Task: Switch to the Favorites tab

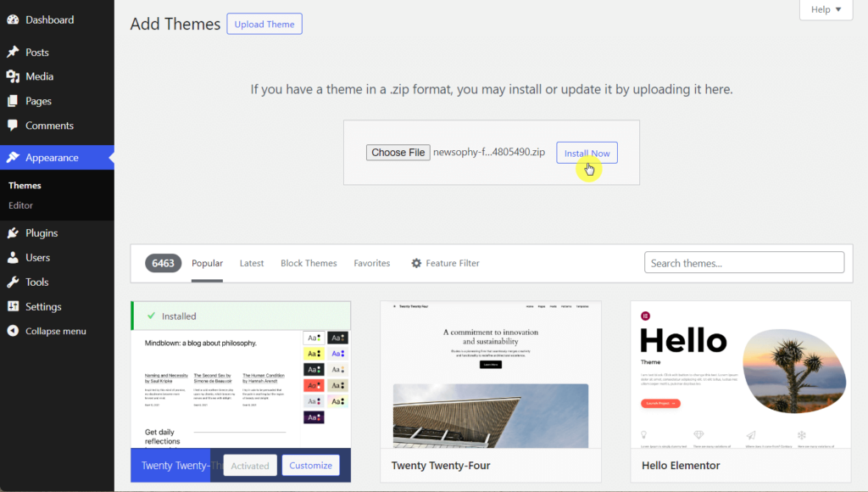Action: click(372, 263)
